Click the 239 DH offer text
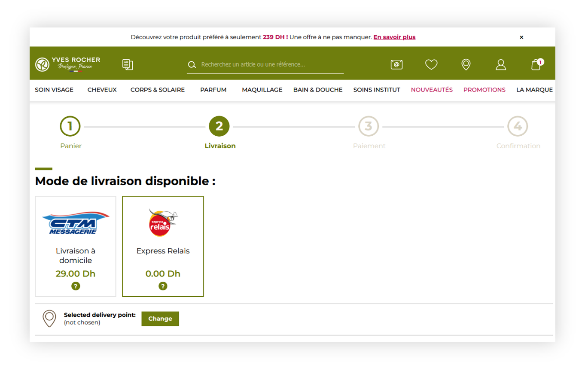The height and width of the screenshot is (374, 588). pos(275,37)
